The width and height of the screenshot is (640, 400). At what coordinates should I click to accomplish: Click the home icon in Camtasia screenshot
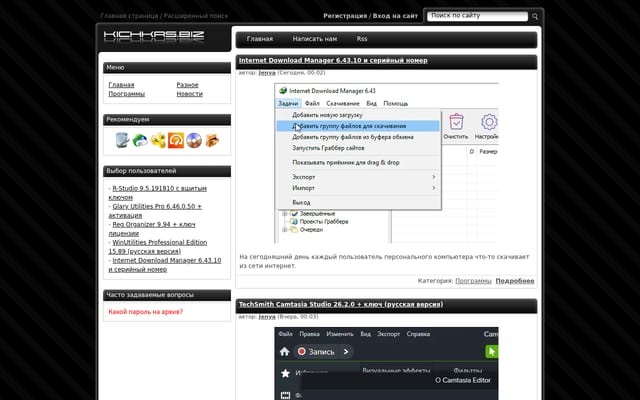click(x=284, y=351)
